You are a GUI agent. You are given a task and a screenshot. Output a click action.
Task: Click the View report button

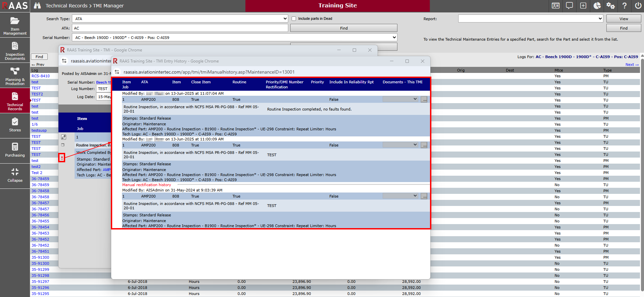(624, 19)
